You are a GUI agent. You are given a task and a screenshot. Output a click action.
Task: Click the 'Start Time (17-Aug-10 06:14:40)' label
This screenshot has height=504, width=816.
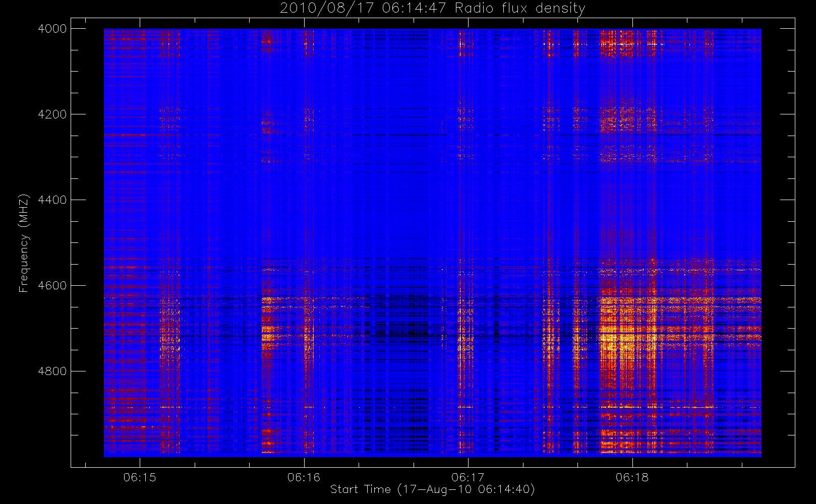click(432, 489)
